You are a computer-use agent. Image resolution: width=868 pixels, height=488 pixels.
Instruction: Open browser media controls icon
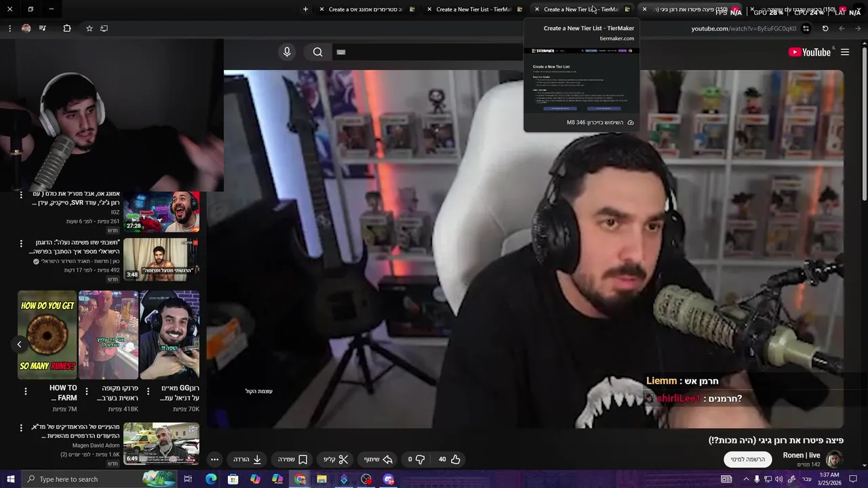point(43,28)
